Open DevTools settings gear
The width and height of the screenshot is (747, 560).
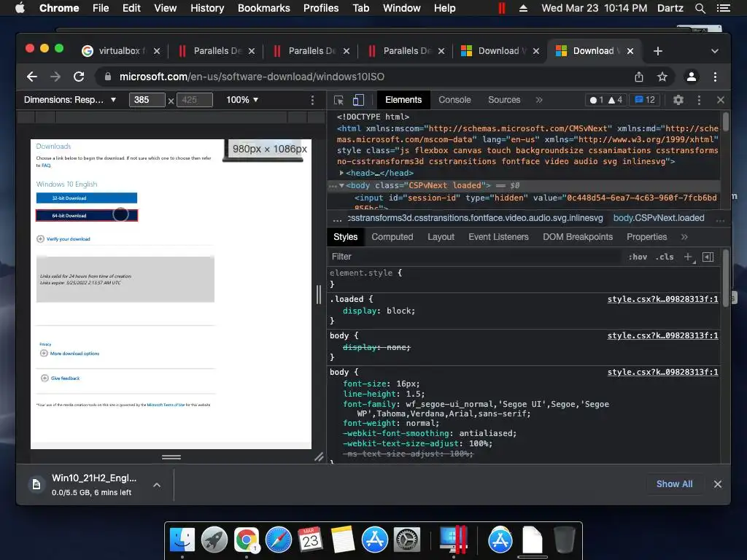pyautogui.click(x=678, y=100)
